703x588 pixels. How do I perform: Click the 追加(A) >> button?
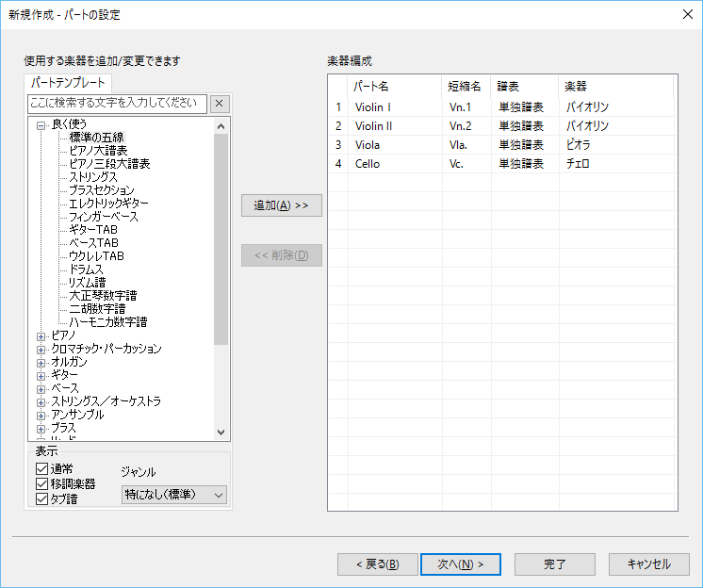point(281,205)
